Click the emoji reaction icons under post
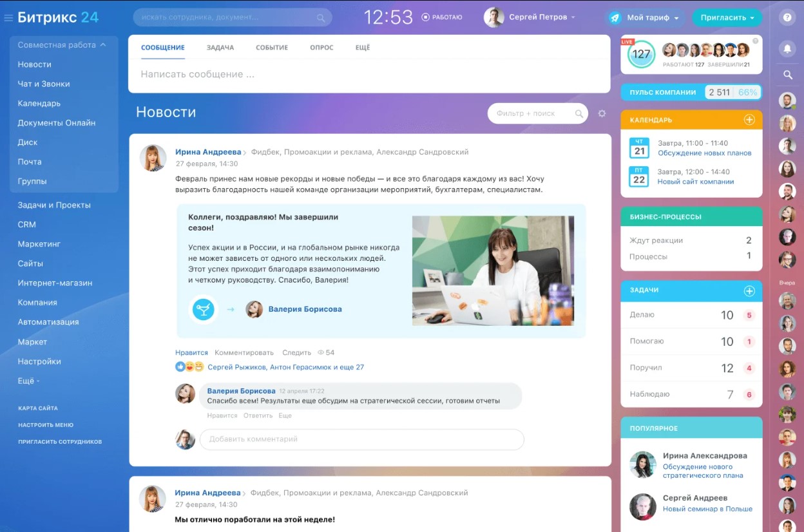Viewport: 804px width, 532px height. [190, 367]
